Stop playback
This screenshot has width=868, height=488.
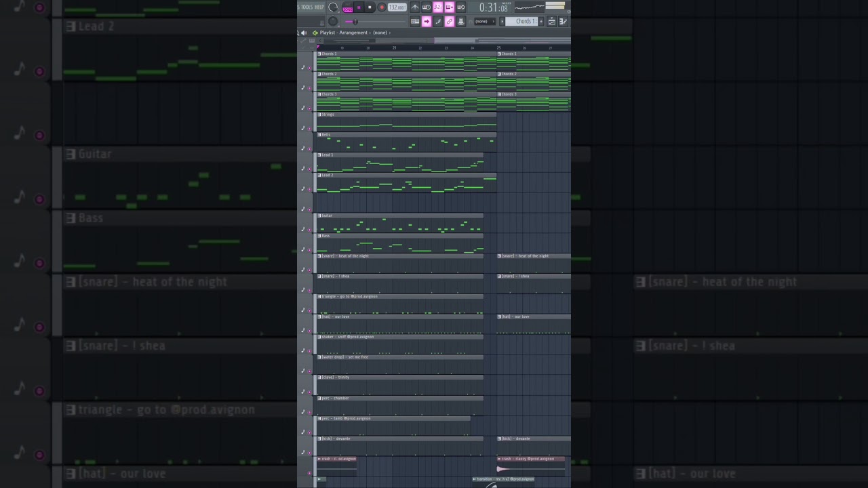tap(370, 7)
